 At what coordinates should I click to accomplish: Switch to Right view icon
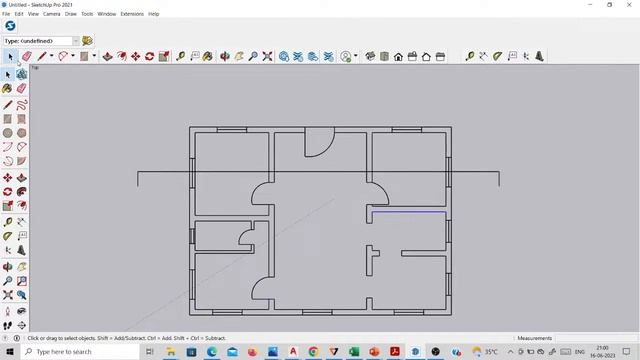[x=412, y=56]
